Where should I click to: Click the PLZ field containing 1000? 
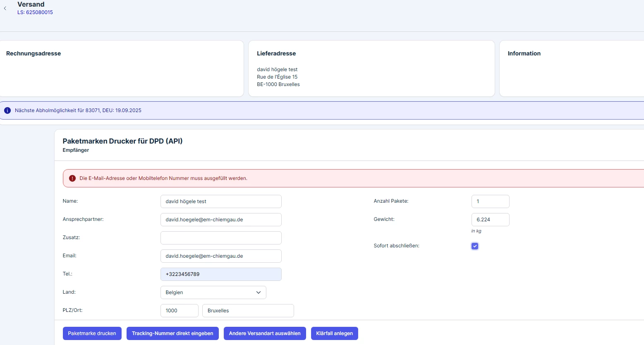coord(180,311)
